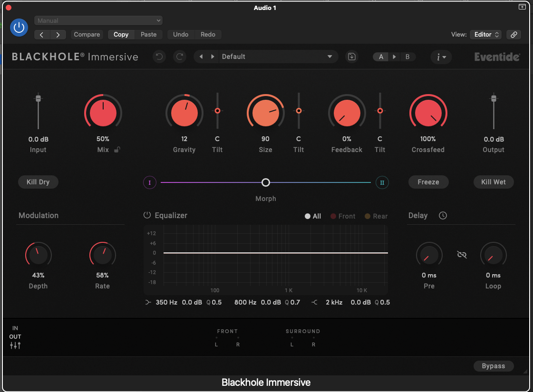The image size is (533, 392).
Task: Click the Eventide logo
Action: 497,57
